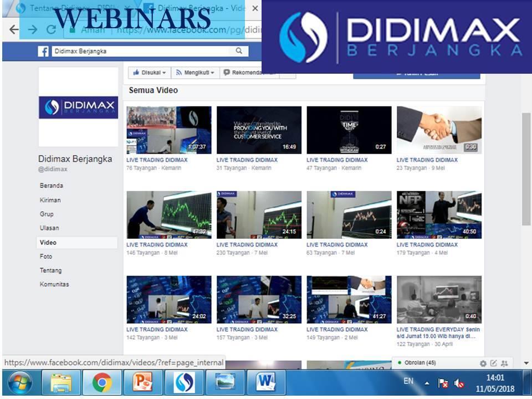Play the 1:07:37 video thumbnail
Viewport: 532px width, 399px height.
pyautogui.click(x=169, y=130)
